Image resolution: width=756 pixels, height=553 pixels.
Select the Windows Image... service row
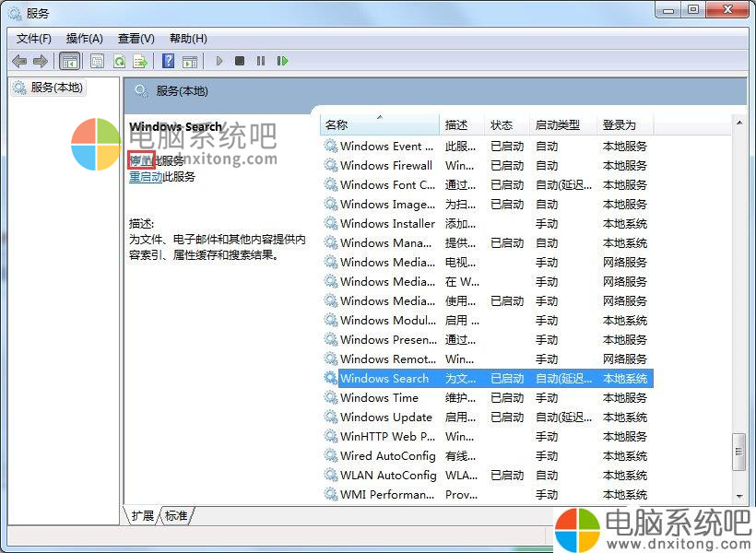click(487, 205)
